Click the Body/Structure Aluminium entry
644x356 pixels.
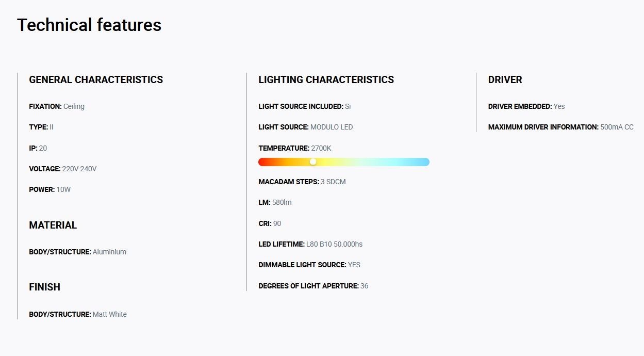tap(77, 252)
